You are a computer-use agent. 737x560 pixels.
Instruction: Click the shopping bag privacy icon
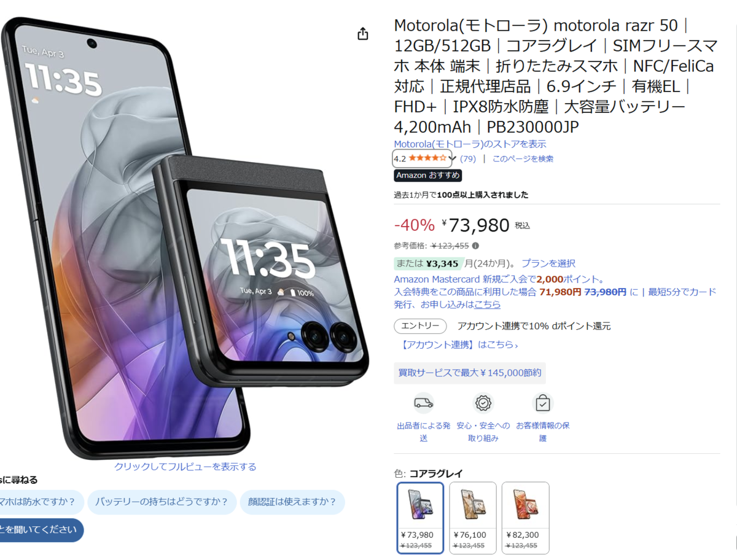tap(542, 403)
